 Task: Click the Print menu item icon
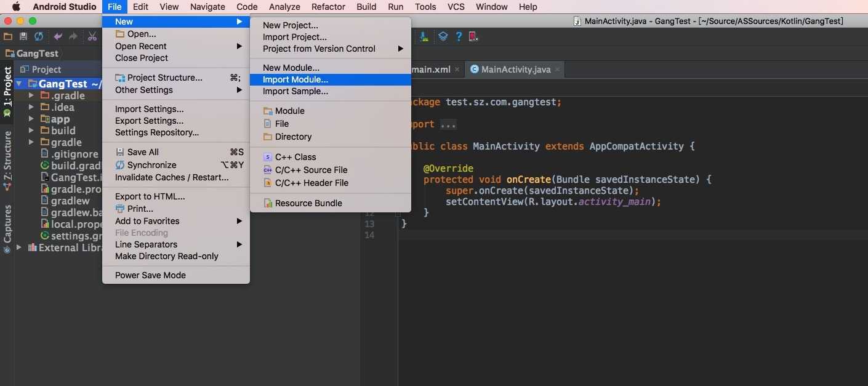pos(120,209)
